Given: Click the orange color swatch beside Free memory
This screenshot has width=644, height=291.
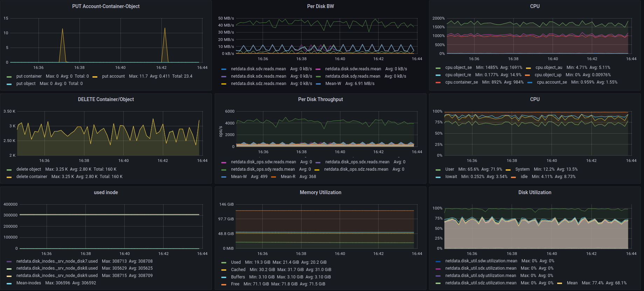Looking at the screenshot, I should pos(224,284).
